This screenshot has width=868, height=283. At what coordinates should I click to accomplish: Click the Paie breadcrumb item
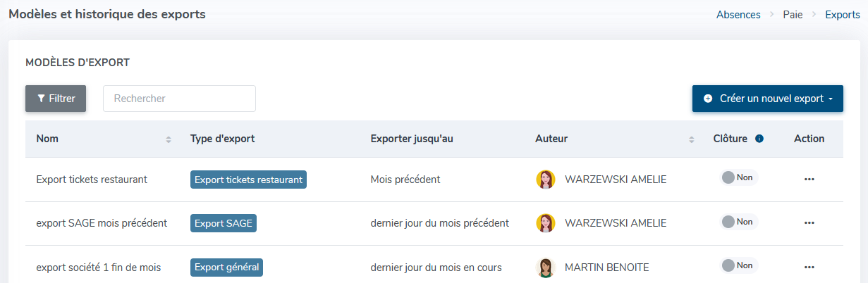pyautogui.click(x=793, y=15)
